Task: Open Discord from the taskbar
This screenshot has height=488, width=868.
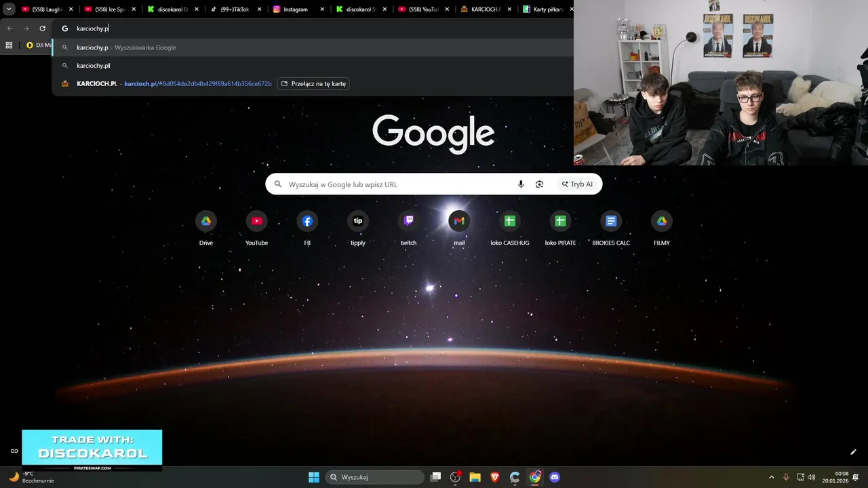Action: 555,477
